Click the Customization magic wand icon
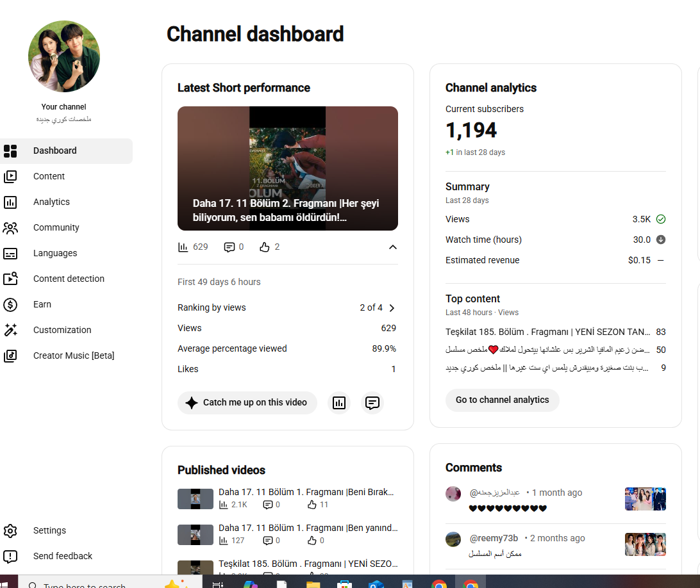 pos(10,330)
